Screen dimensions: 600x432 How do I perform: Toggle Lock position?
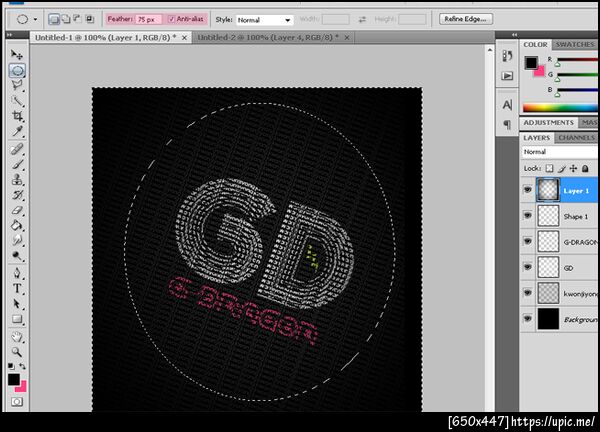coord(573,168)
